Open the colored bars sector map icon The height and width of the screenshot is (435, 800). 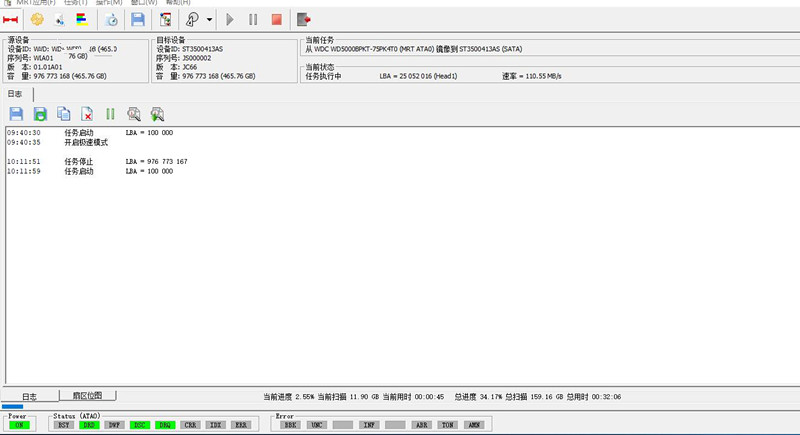pyautogui.click(x=82, y=19)
